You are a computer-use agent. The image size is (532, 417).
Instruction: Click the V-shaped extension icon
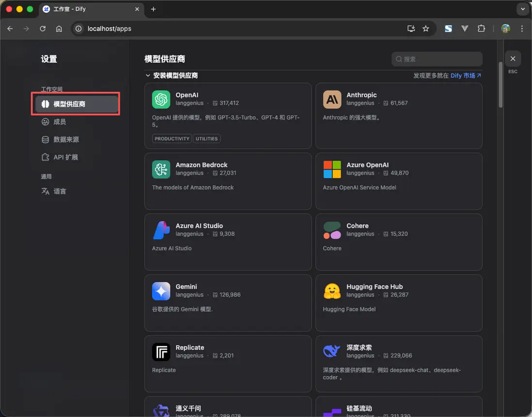click(465, 29)
